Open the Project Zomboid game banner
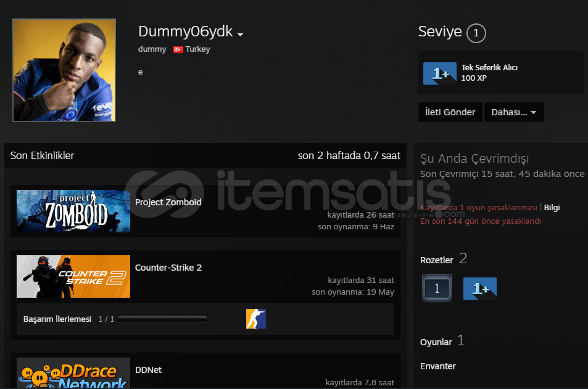This screenshot has height=389, width=588. pyautogui.click(x=73, y=211)
